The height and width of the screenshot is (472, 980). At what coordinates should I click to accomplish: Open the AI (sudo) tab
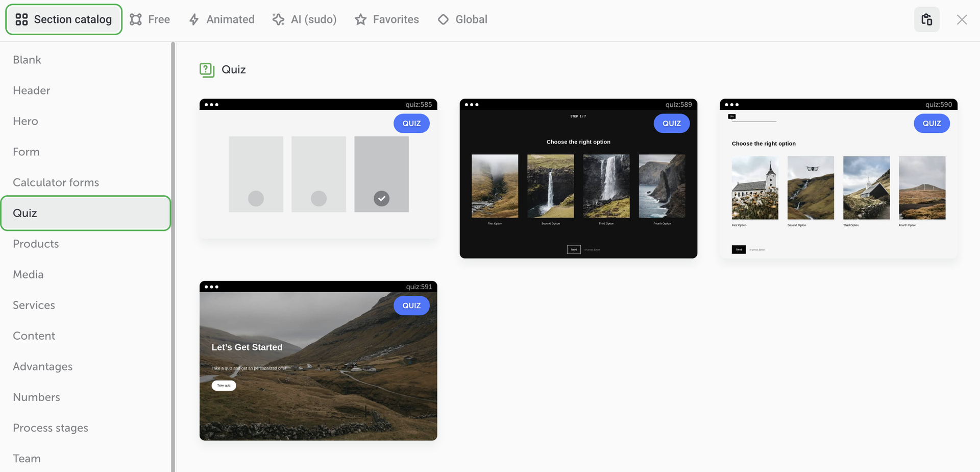coord(304,19)
